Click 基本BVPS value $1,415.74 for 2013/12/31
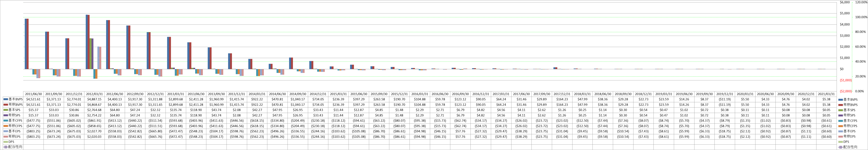 pyautogui.click(x=236, y=99)
